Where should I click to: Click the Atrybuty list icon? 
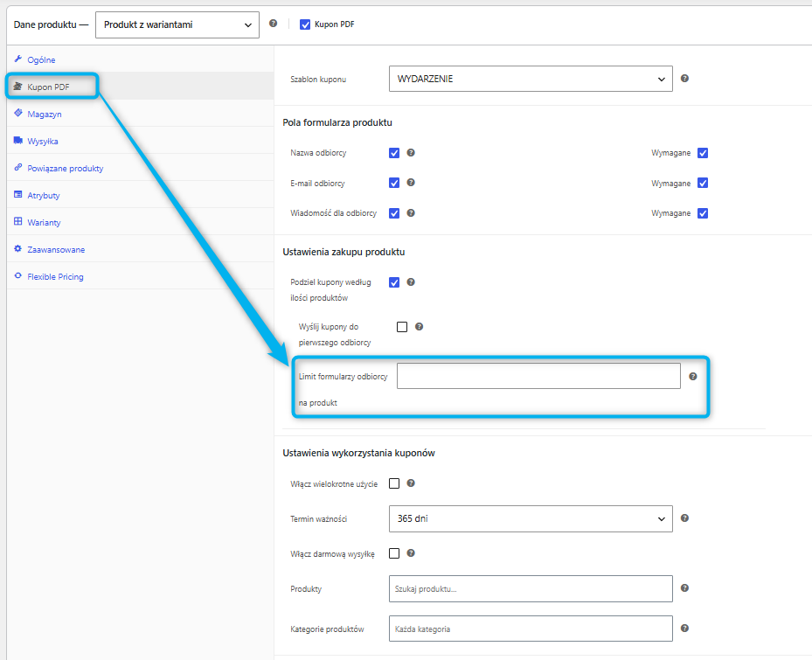point(18,194)
